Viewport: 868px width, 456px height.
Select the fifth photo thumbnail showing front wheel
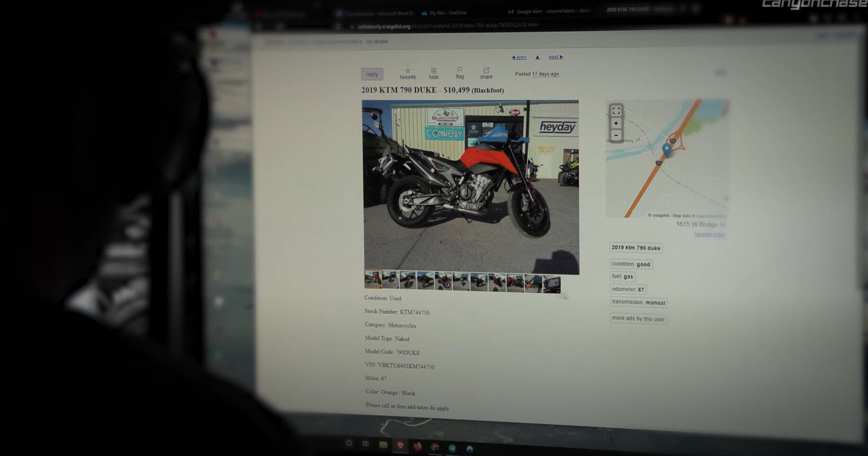(443, 281)
